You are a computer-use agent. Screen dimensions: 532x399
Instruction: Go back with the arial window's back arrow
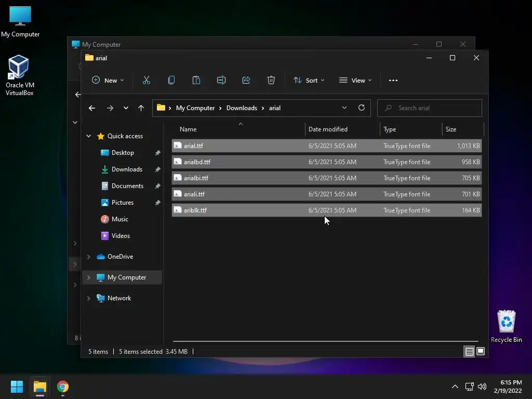pos(91,108)
